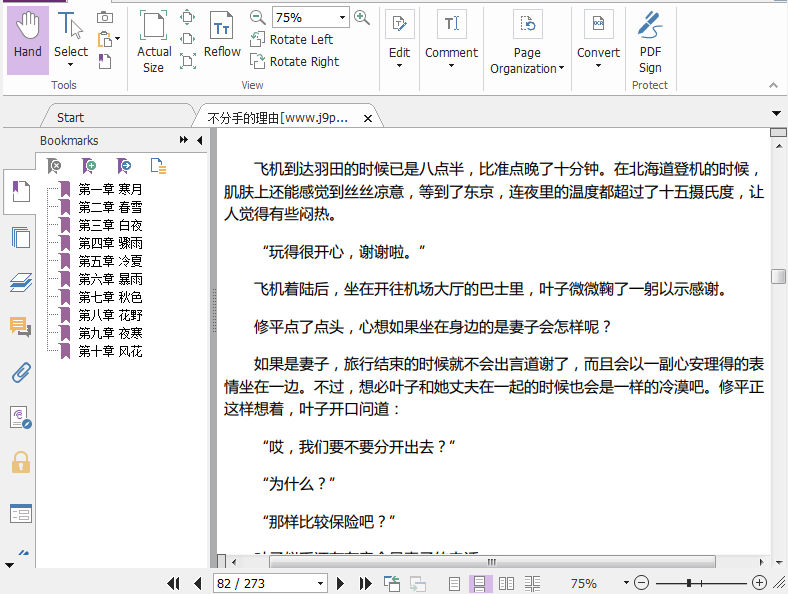Go to bookmark 第十章 风花
The height and width of the screenshot is (594, 788).
110,351
